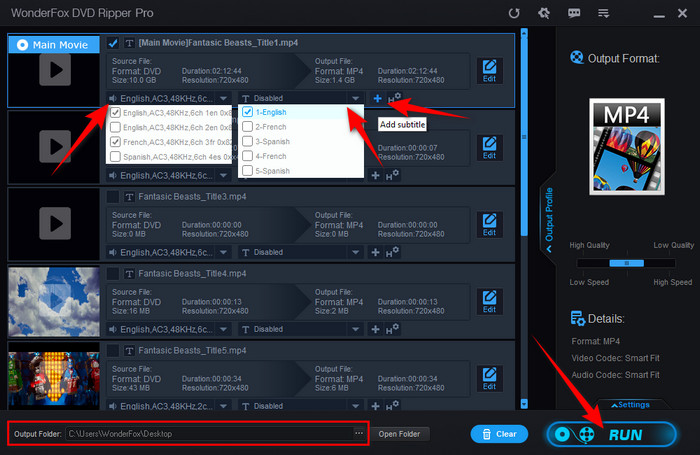Viewport: 700px width, 455px height.
Task: Open audio track dropdown for Title4
Action: pos(223,329)
